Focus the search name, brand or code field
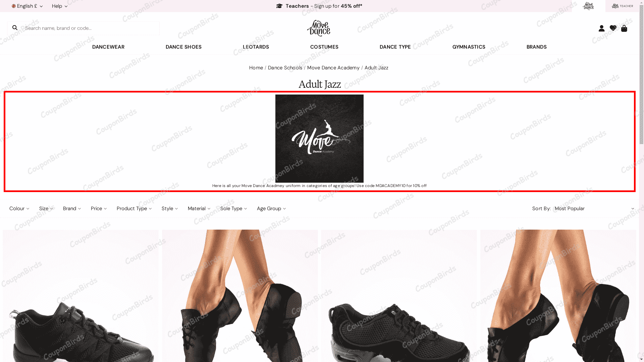The height and width of the screenshot is (362, 644). pyautogui.click(x=91, y=28)
